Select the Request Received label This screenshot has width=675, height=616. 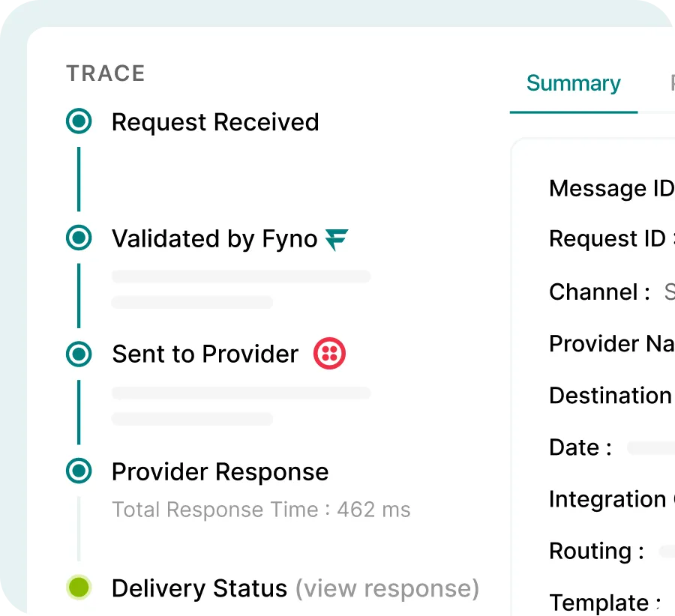coord(215,122)
